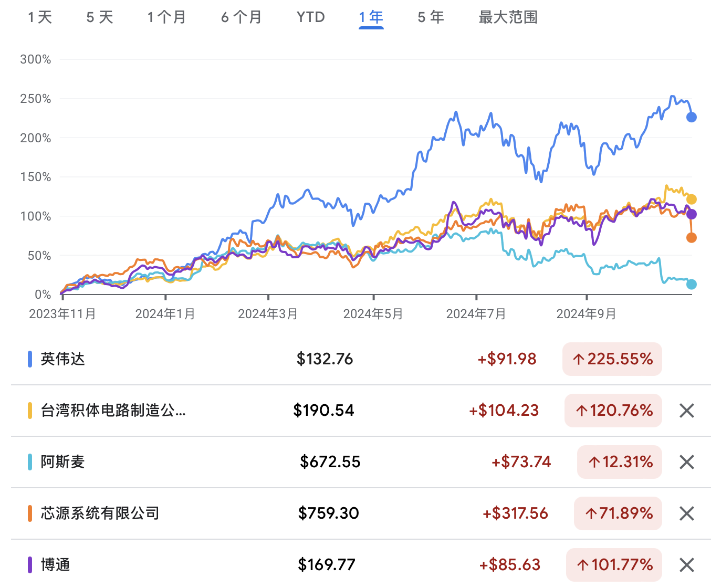The image size is (711, 588).
Task: Click the purple endpoint dot on chart
Action: click(692, 214)
